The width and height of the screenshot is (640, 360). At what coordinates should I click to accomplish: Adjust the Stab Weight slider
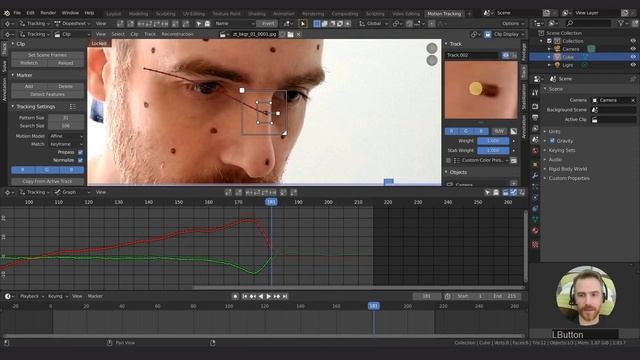493,151
